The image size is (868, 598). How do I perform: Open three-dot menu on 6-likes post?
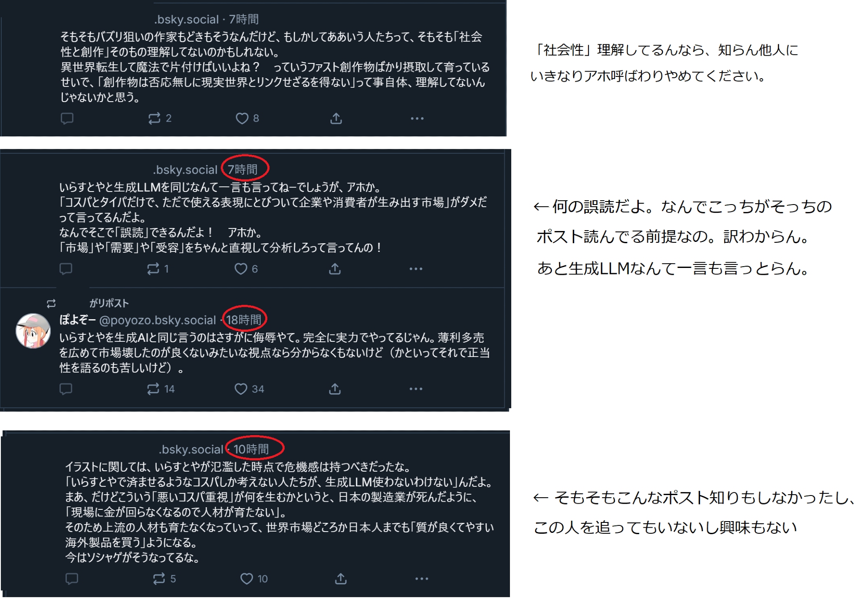click(416, 269)
